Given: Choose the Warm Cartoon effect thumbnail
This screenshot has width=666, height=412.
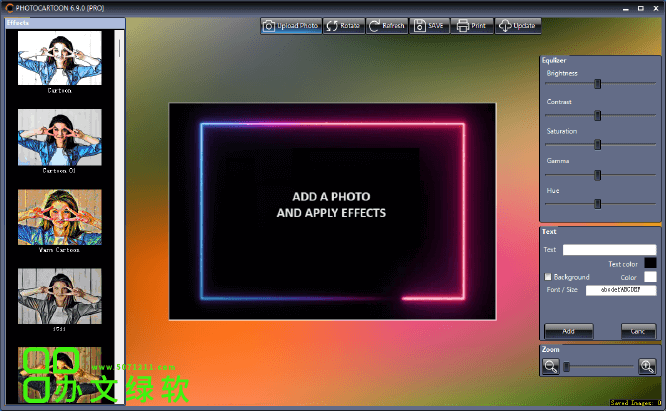Looking at the screenshot, I should [x=59, y=217].
